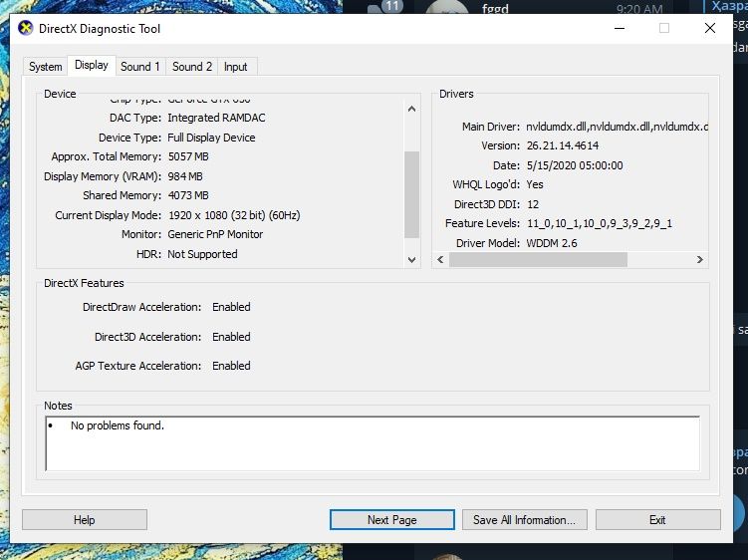The image size is (748, 560).
Task: Click the Driver Model 'WDDM 2.6' value
Action: (x=552, y=243)
